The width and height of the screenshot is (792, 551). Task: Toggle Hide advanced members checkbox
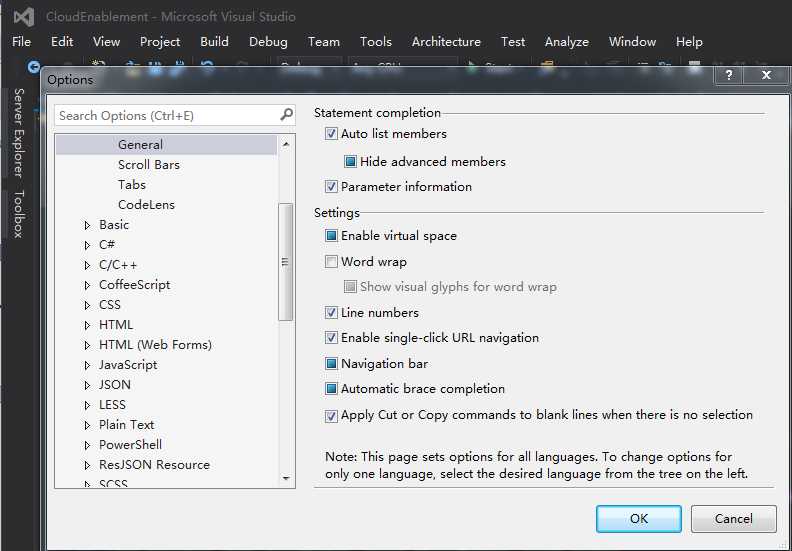point(350,162)
